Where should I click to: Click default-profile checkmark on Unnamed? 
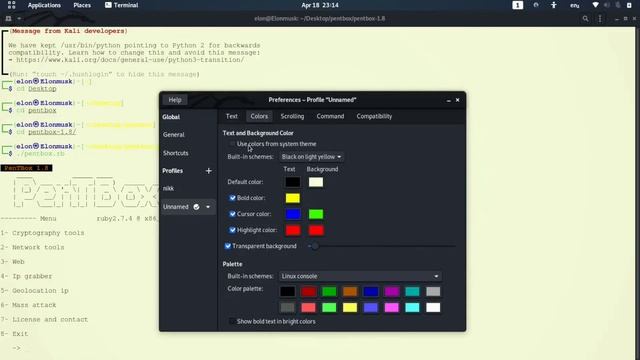click(196, 207)
